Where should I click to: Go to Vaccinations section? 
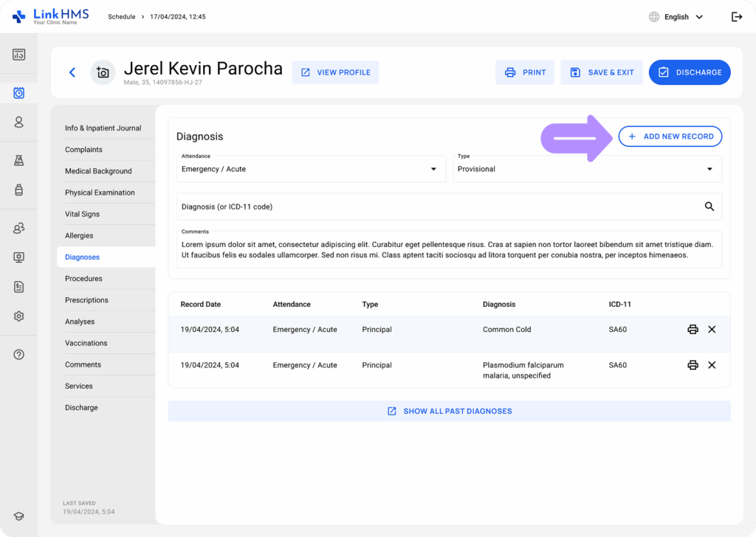tap(86, 343)
